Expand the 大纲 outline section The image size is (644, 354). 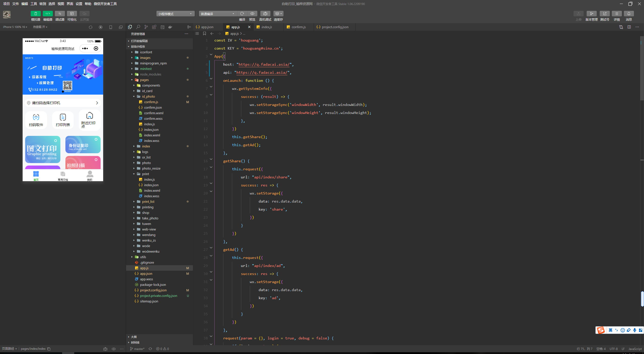click(159, 337)
